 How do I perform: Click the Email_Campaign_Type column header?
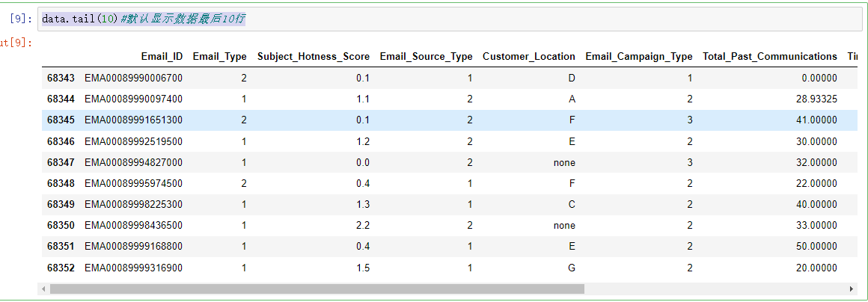click(x=638, y=56)
